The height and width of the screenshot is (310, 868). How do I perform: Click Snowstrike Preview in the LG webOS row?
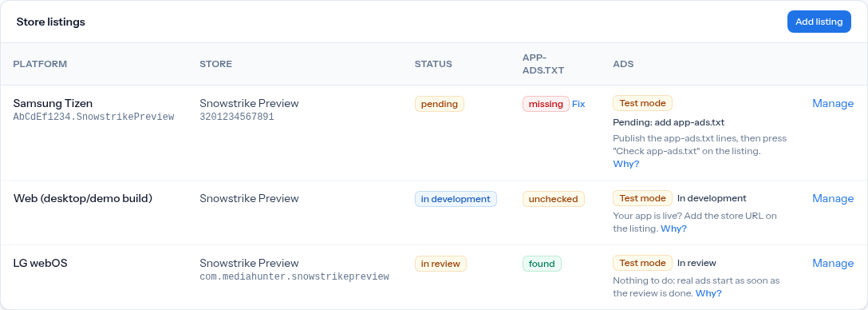249,263
